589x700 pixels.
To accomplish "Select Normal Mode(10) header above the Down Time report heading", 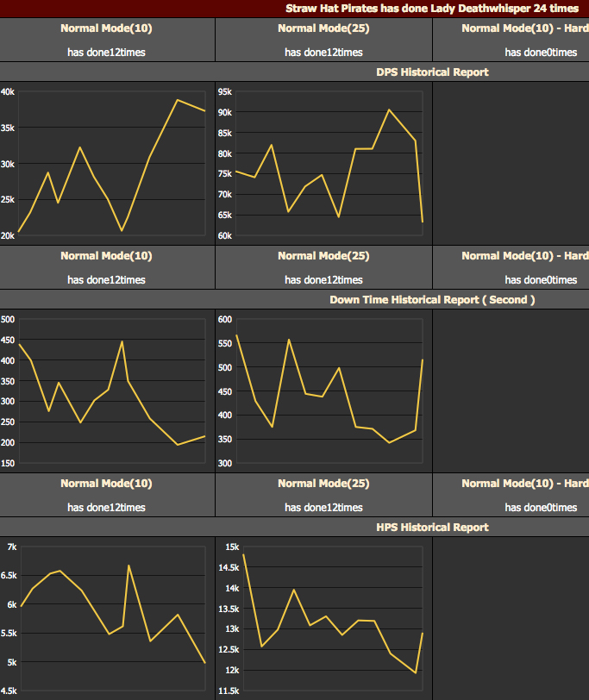I will click(106, 256).
